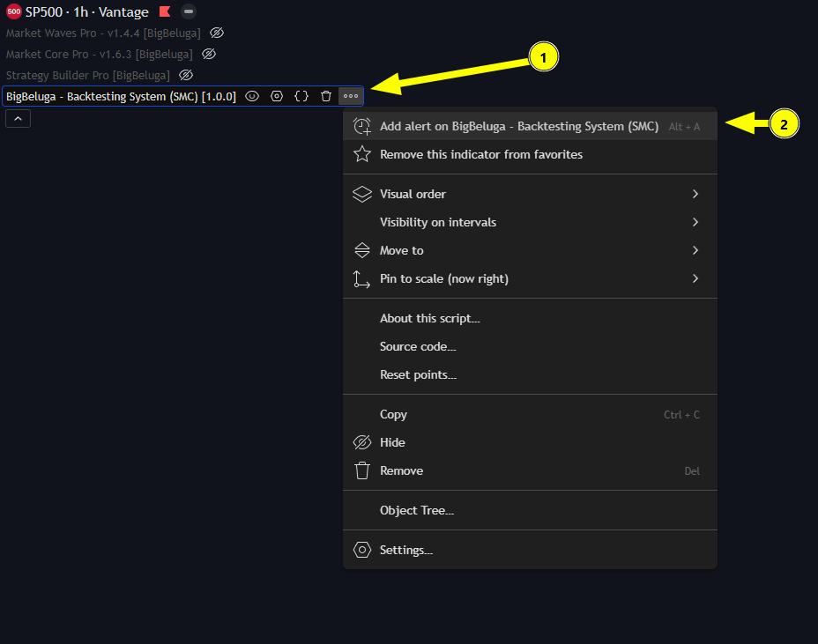This screenshot has height=644, width=818.
Task: Click the SP500 red symbol logo
Action: pos(13,12)
